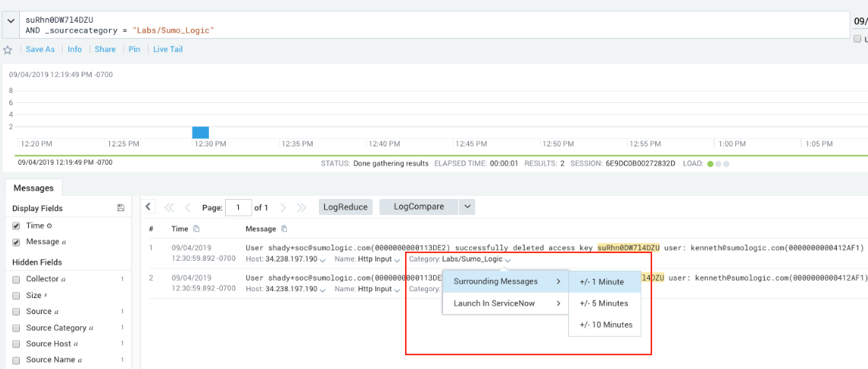Jump to the last results page
The image size is (868, 369).
pyautogui.click(x=301, y=207)
